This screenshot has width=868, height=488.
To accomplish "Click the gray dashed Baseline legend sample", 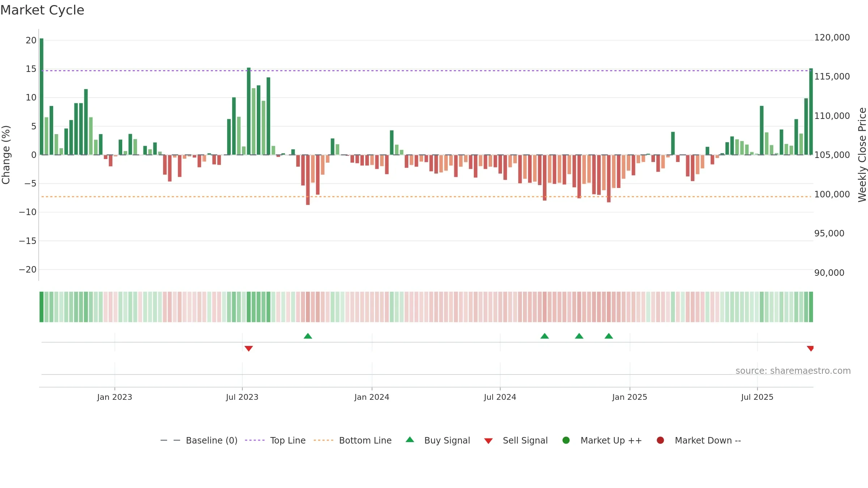I will (170, 440).
